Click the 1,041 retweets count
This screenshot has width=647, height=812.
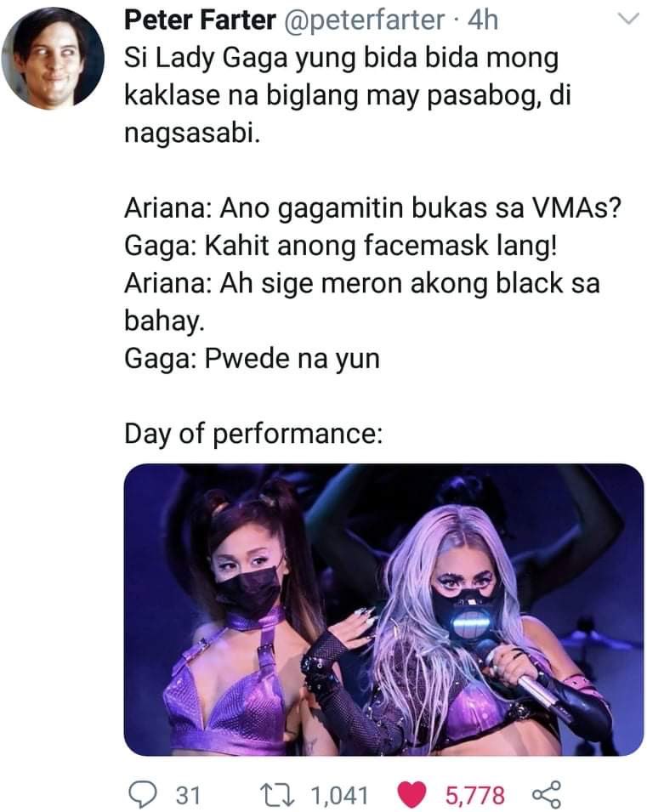click(x=339, y=796)
